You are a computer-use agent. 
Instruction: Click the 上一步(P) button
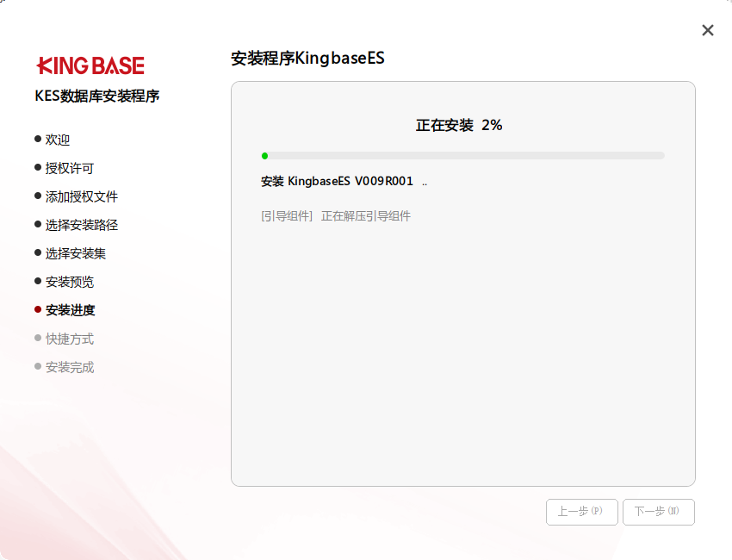point(581,512)
